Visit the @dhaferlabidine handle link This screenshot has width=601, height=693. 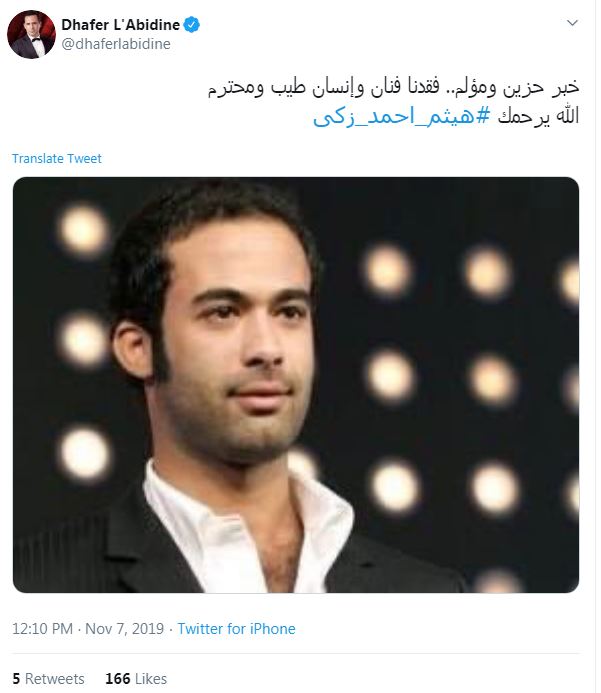(x=116, y=44)
